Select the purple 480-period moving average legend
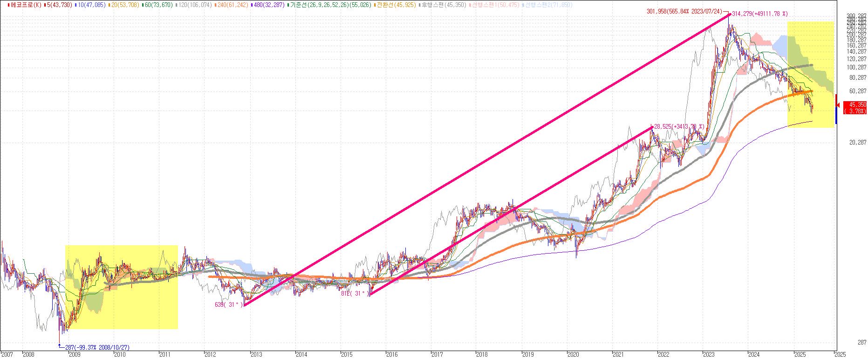The height and width of the screenshot is (359, 868). pyautogui.click(x=269, y=5)
